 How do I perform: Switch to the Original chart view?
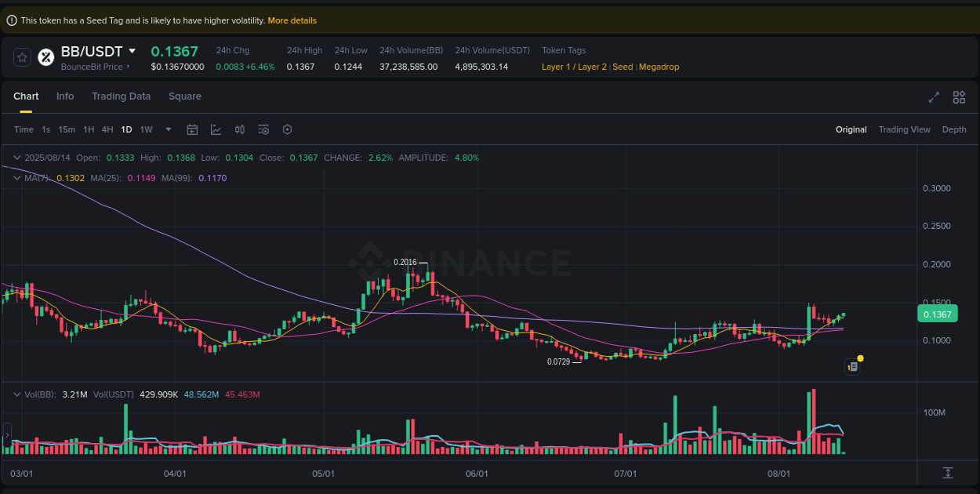[x=851, y=129]
